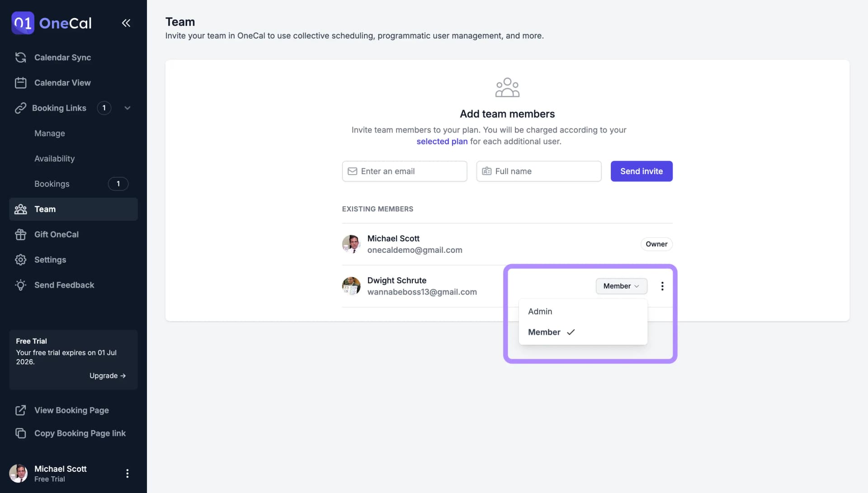The width and height of the screenshot is (868, 493).
Task: Click the Calendar View calendar icon
Action: 21,83
